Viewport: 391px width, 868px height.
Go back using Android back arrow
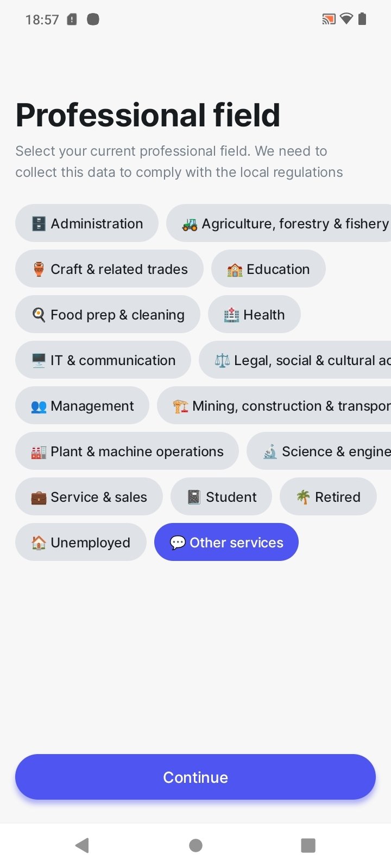[82, 845]
